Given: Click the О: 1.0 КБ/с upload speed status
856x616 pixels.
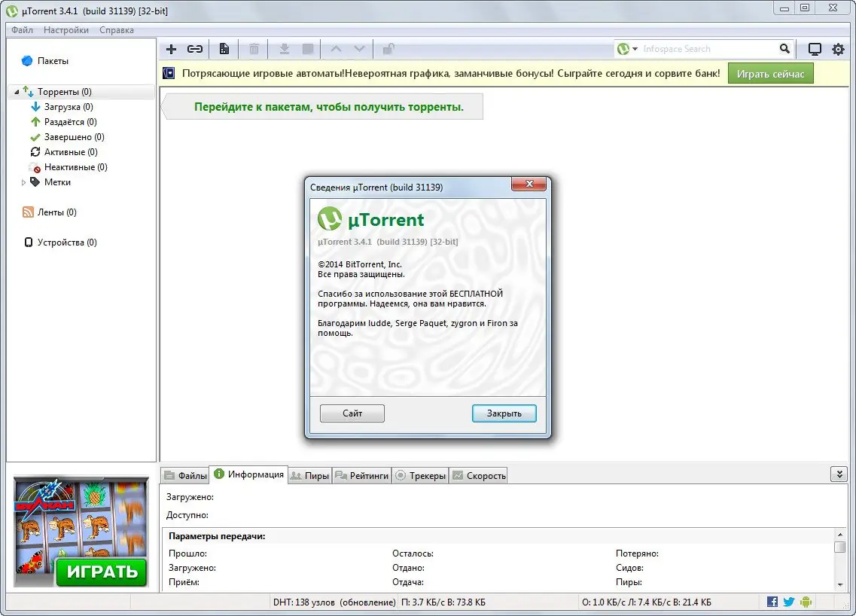Looking at the screenshot, I should [x=647, y=602].
